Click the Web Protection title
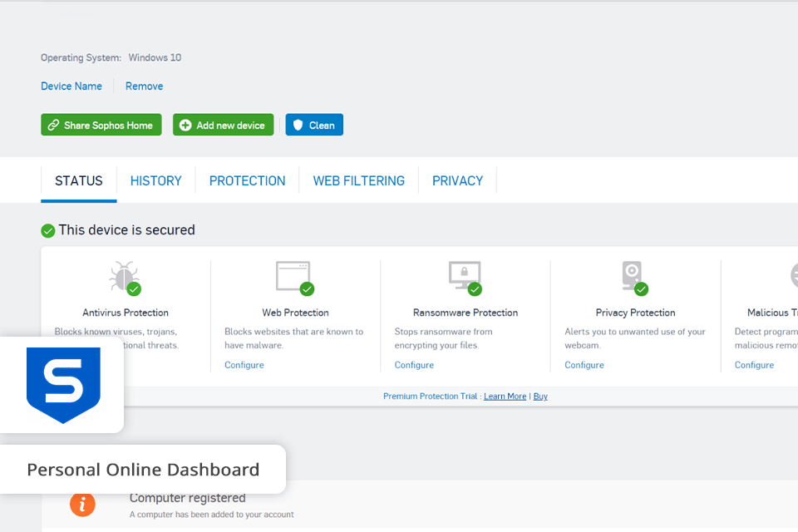 coord(295,313)
